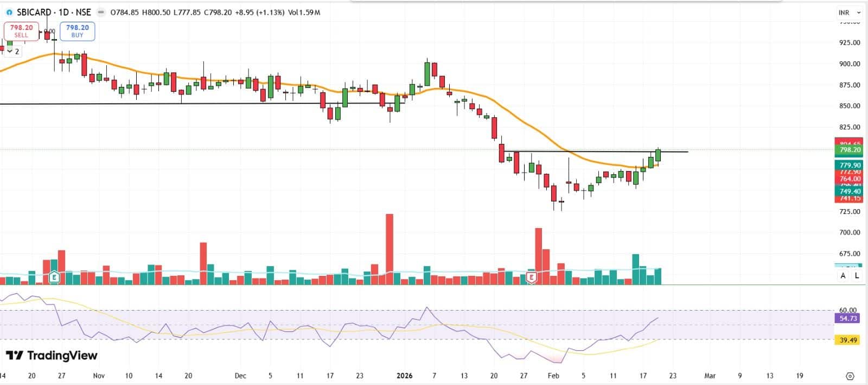Image resolution: width=868 pixels, height=385 pixels.
Task: Open the October earnings E marker
Action: point(54,277)
